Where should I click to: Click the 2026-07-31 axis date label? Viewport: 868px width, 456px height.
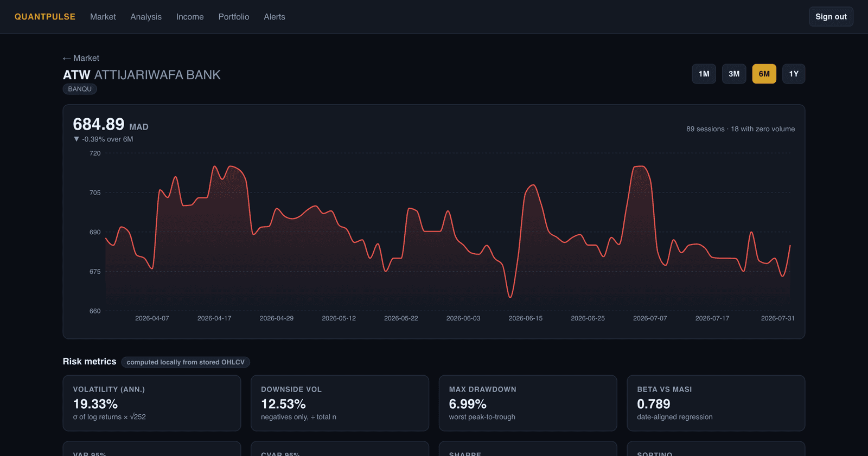pyautogui.click(x=778, y=318)
